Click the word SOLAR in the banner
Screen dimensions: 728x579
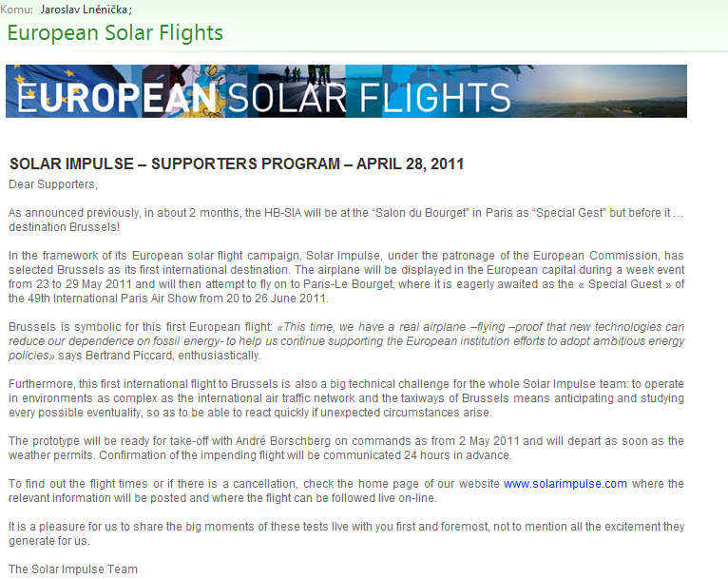click(287, 98)
